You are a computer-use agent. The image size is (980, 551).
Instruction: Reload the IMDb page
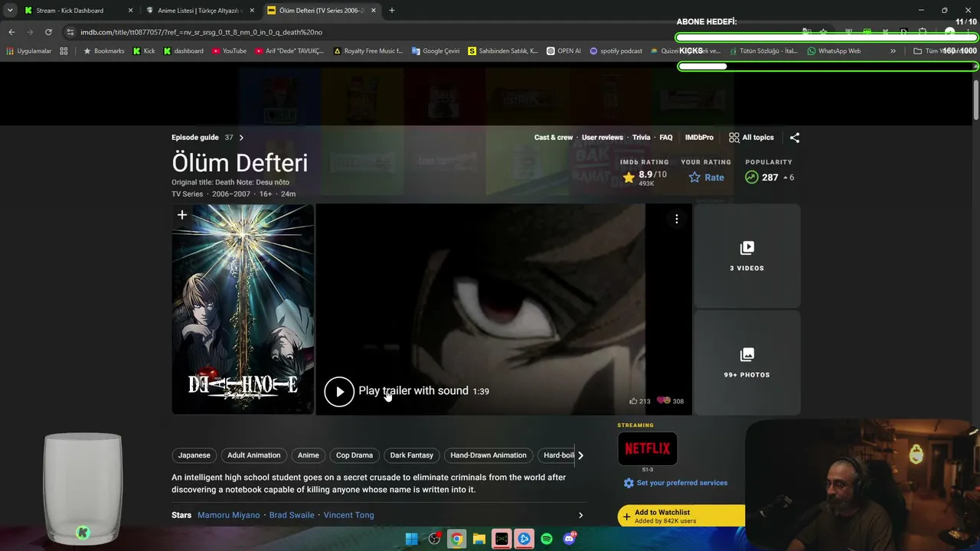[48, 32]
